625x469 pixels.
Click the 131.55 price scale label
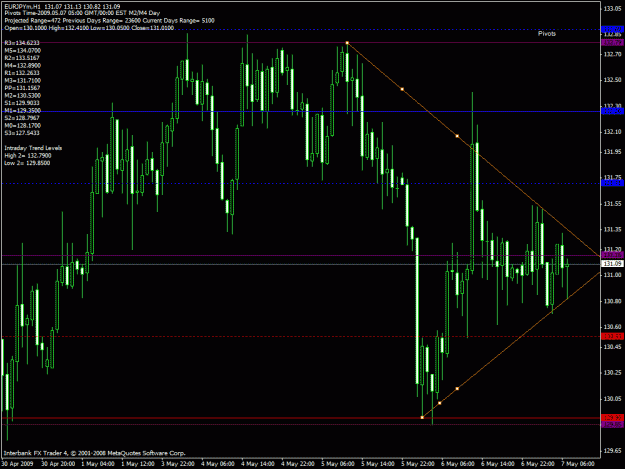pos(612,204)
